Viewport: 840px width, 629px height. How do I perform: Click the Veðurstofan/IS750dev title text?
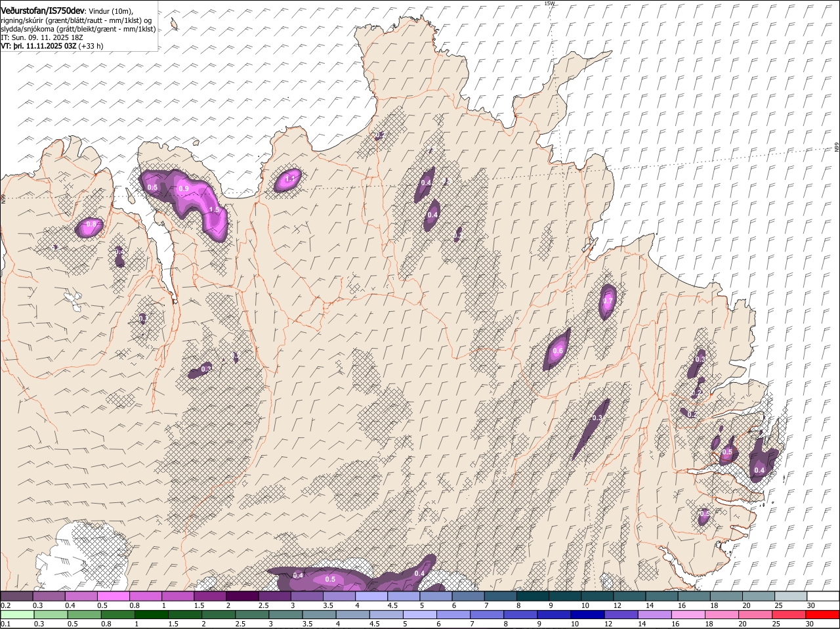click(x=43, y=11)
